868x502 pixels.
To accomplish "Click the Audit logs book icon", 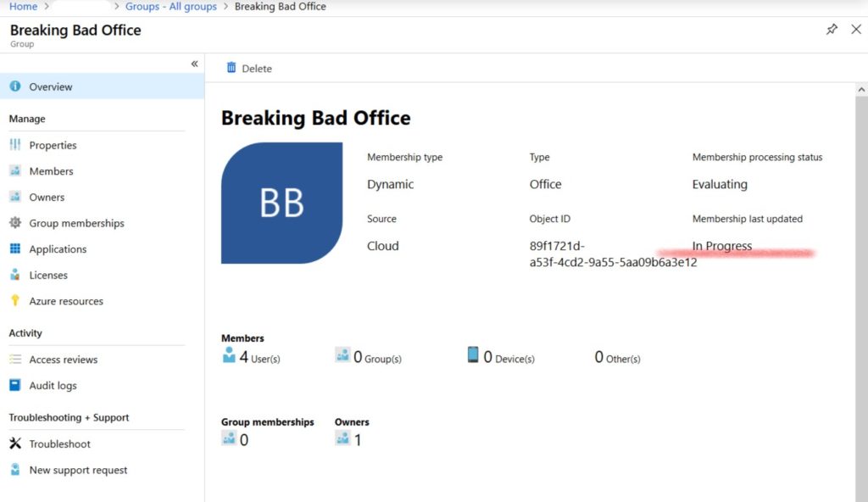I will pyautogui.click(x=15, y=385).
